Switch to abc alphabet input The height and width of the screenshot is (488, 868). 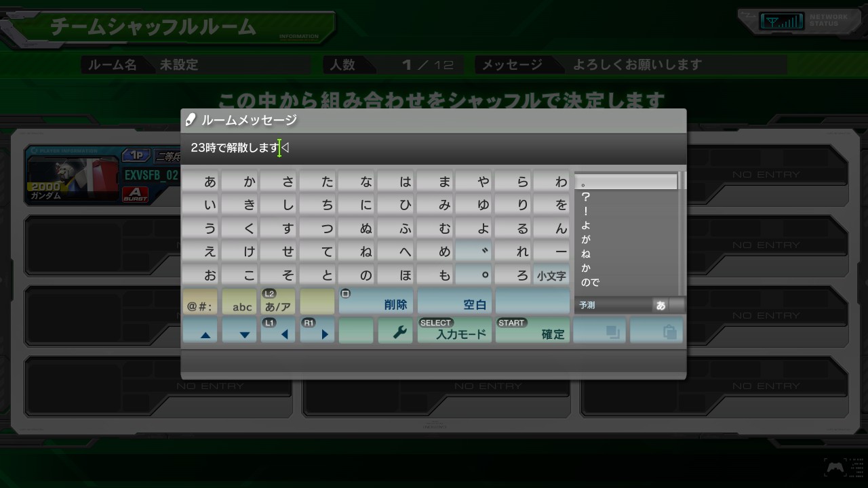coord(239,302)
